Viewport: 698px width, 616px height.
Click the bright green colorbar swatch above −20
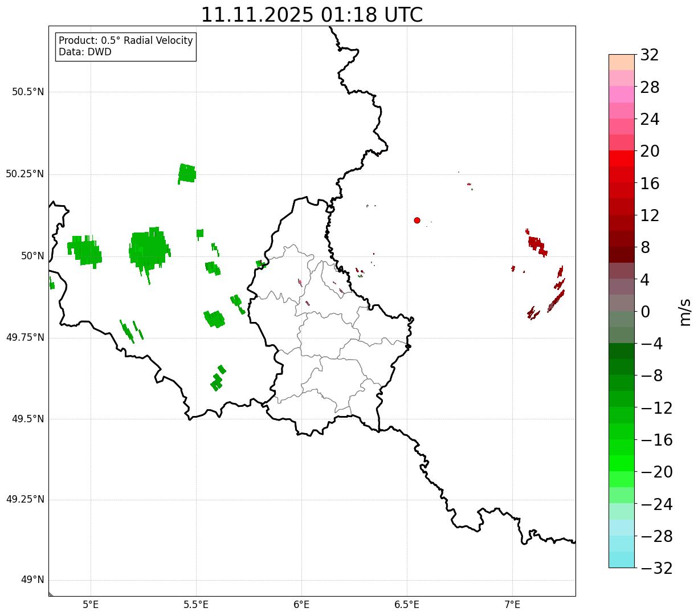[622, 463]
